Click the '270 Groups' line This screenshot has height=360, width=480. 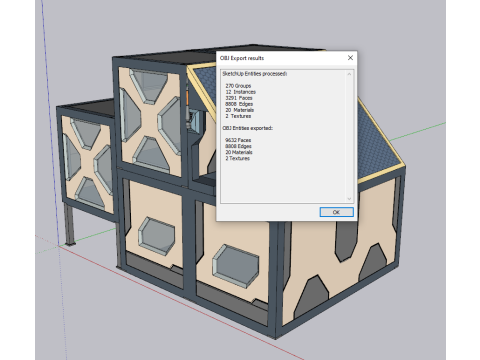point(238,86)
